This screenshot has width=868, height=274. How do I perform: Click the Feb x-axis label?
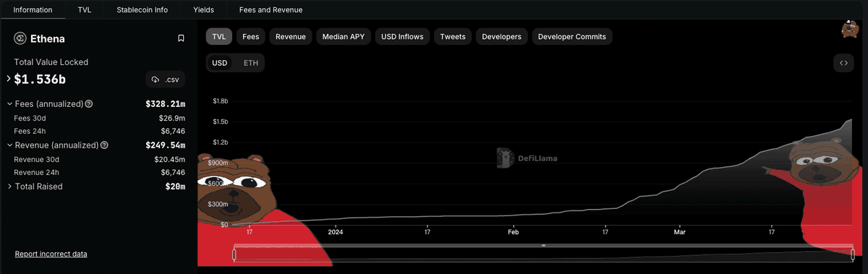[x=513, y=232]
